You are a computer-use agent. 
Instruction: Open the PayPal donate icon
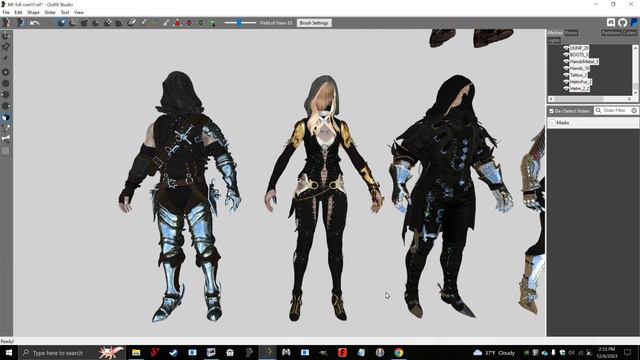(x=634, y=23)
